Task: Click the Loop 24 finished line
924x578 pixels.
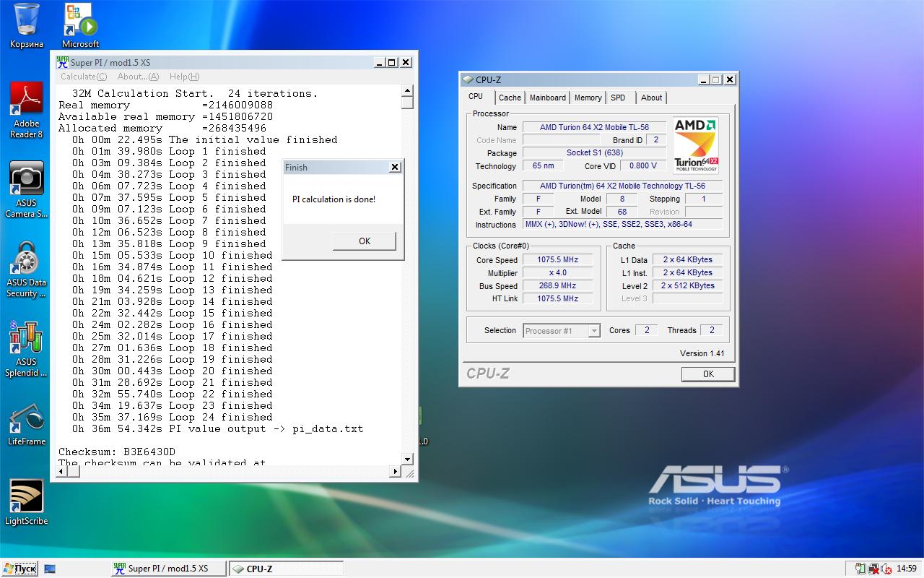Action: tap(173, 417)
